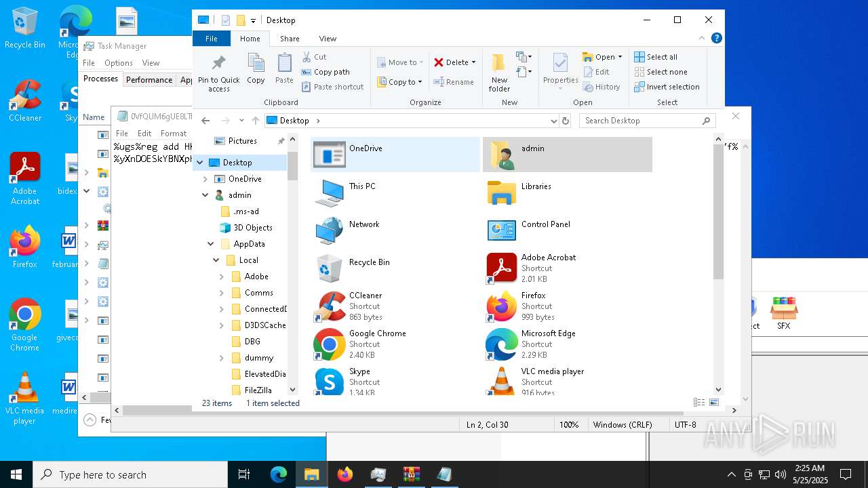Screen dimensions: 868x488
Task: Click Copy path in ribbon
Action: tap(325, 72)
